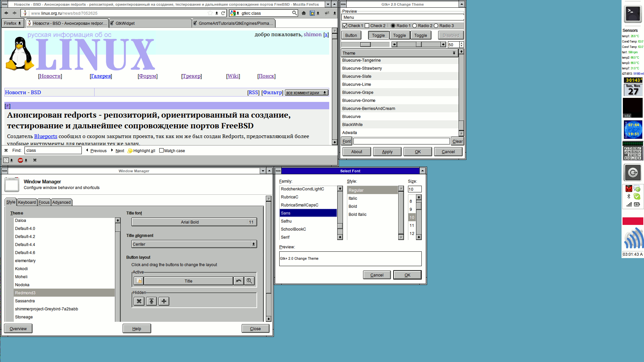Click the Arial Bold title font button
The height and width of the screenshot is (362, 644).
(194, 222)
